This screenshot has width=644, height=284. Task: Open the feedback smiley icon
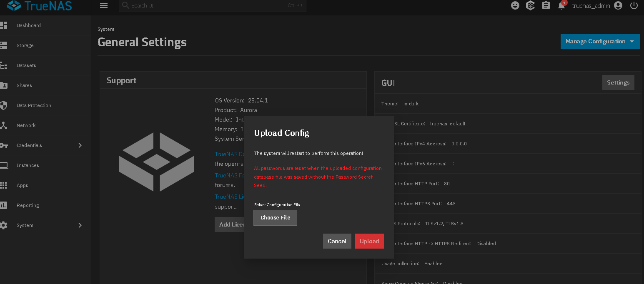coord(515,6)
